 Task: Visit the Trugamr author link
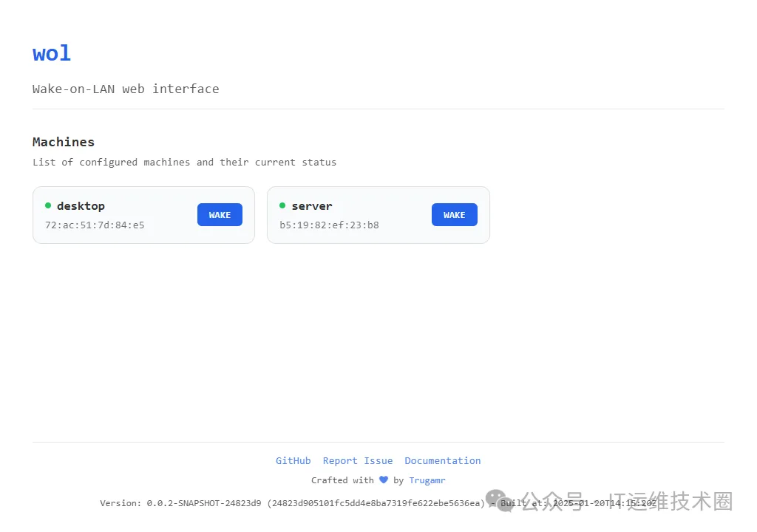click(427, 480)
